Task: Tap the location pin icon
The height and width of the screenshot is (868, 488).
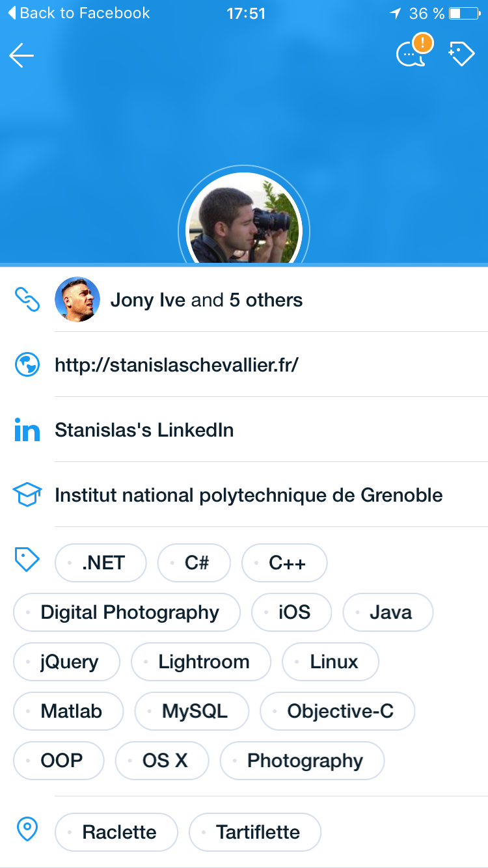Action: click(27, 830)
